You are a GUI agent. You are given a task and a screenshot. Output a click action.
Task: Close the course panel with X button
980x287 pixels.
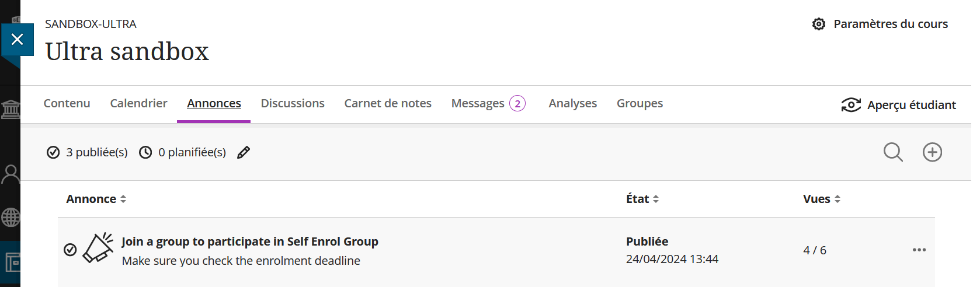click(18, 40)
